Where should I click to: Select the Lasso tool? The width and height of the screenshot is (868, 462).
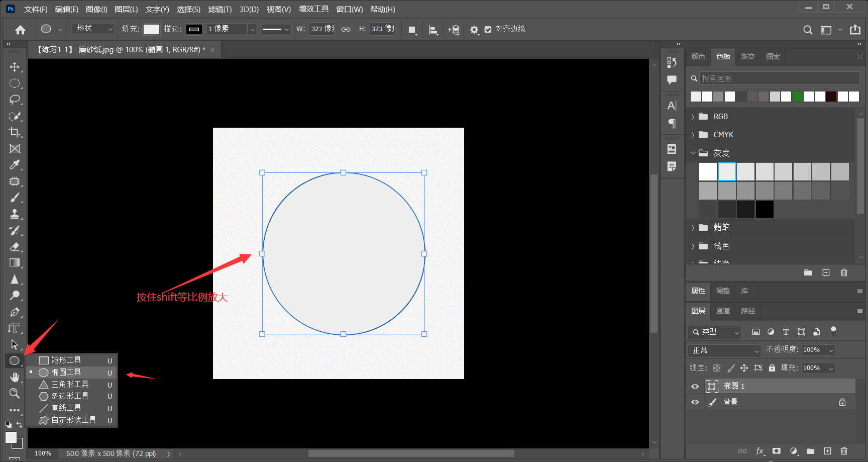point(15,100)
